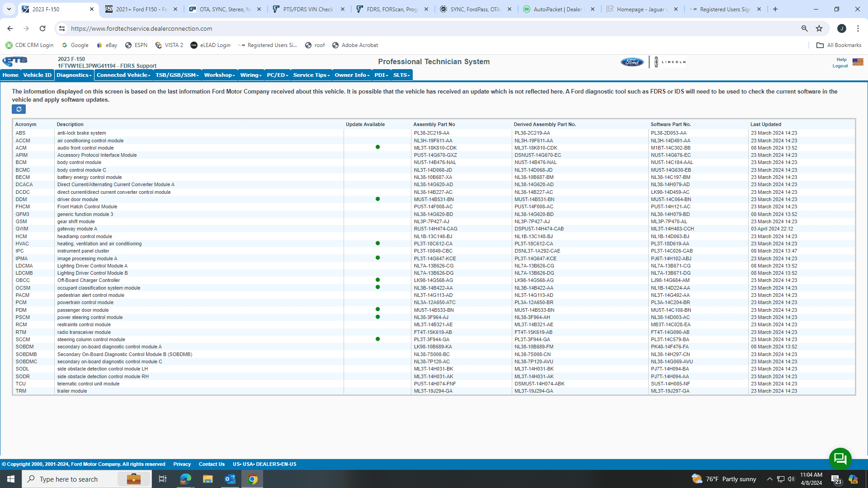Expand the Diagnostics dropdown menu
Image resolution: width=868 pixels, height=488 pixels.
(74, 75)
